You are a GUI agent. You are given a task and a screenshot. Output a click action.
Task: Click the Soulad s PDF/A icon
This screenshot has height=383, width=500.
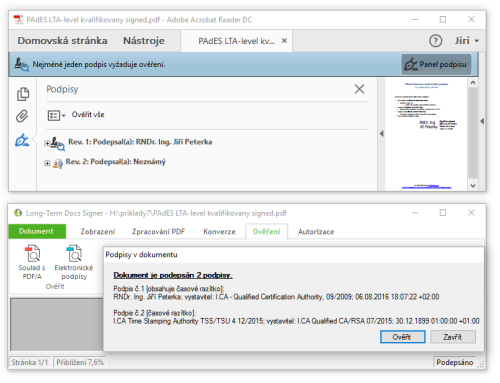click(32, 254)
